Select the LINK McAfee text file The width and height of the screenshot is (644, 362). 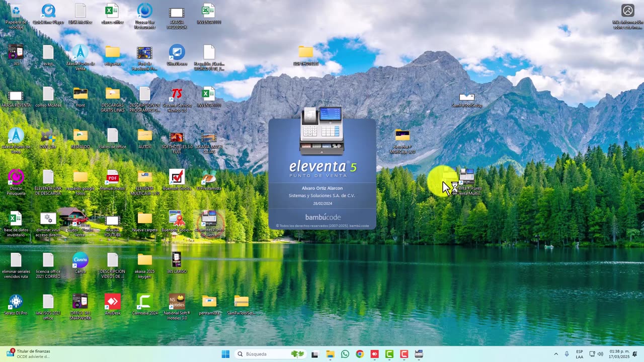click(x=80, y=14)
